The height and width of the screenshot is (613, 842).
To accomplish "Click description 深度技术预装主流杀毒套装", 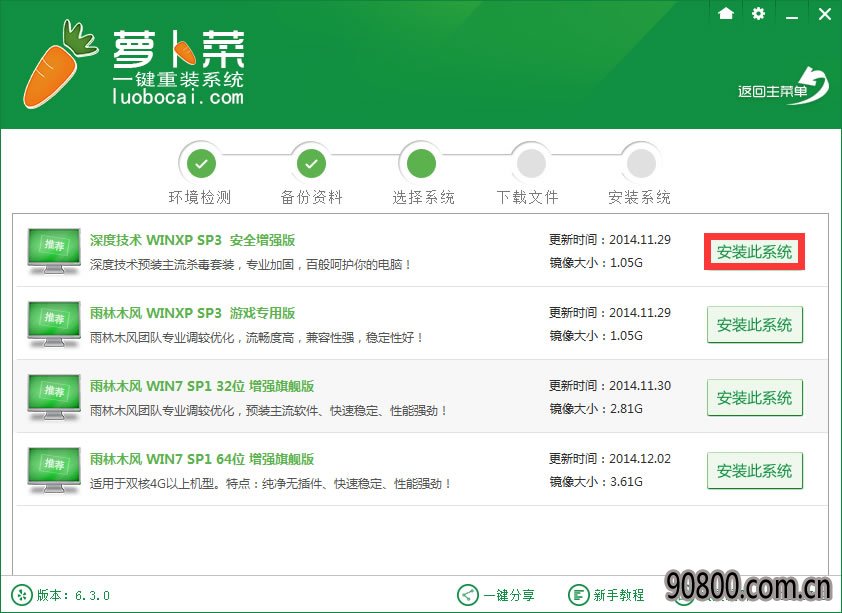I will tap(250, 265).
